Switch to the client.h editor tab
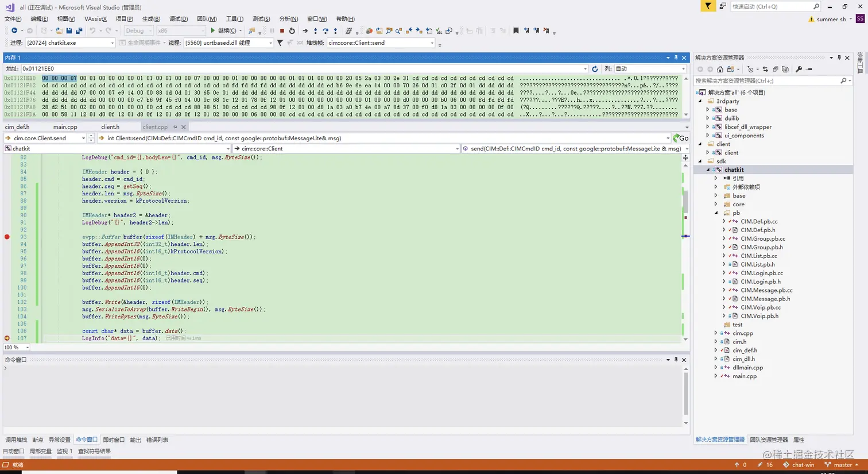The image size is (868, 474). pos(110,127)
